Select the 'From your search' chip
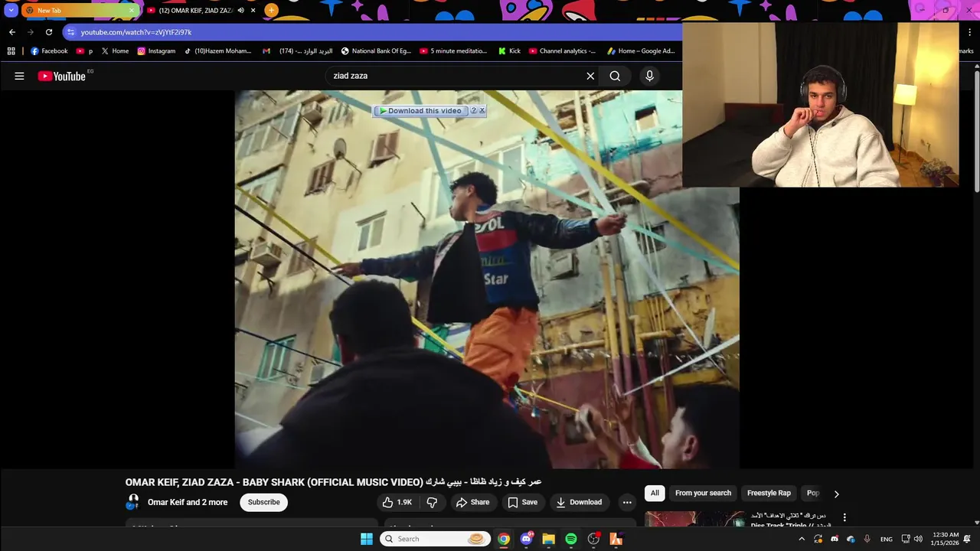 pyautogui.click(x=703, y=493)
